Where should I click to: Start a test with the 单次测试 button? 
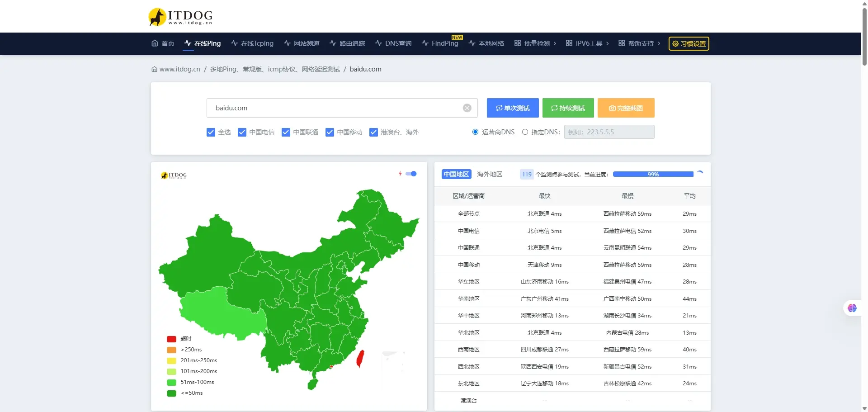513,108
